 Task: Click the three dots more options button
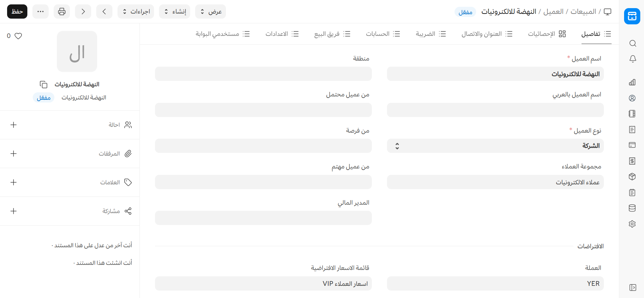click(x=41, y=12)
